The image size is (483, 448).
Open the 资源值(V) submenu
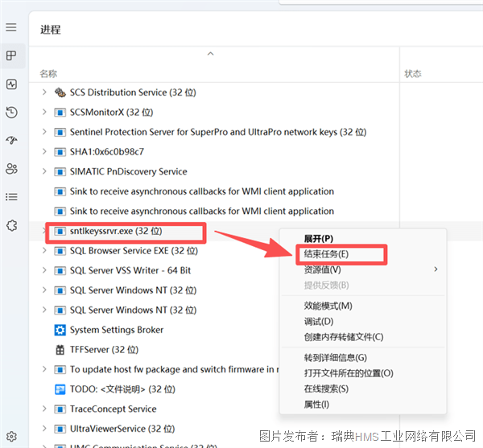[363, 270]
